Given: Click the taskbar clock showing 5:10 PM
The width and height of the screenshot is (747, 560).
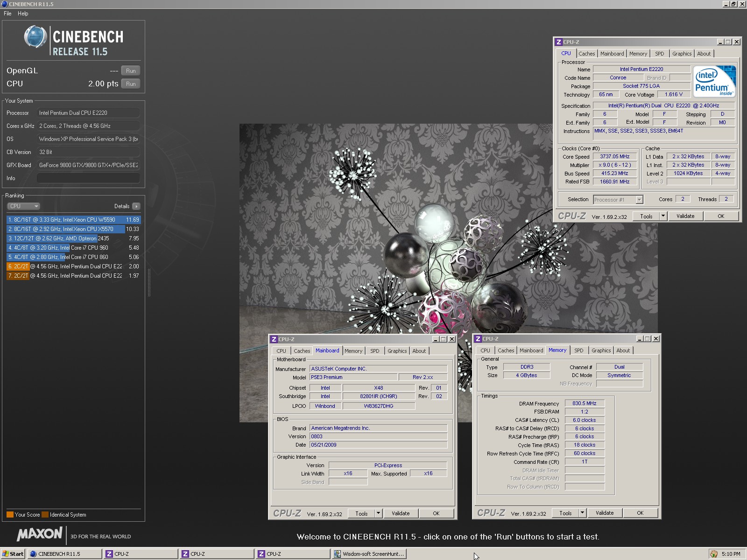Looking at the screenshot, I should click(x=731, y=554).
